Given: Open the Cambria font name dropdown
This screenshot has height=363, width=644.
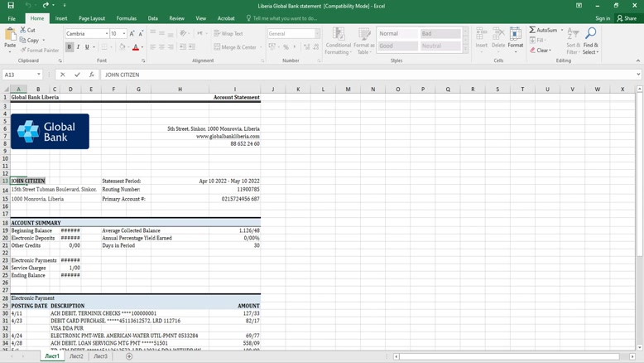Looking at the screenshot, I should (107, 34).
